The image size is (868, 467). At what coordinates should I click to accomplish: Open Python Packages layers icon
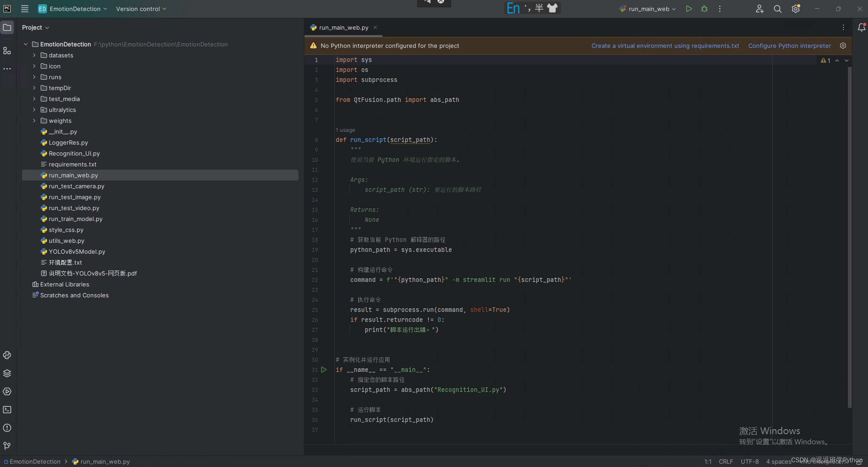coord(7,373)
